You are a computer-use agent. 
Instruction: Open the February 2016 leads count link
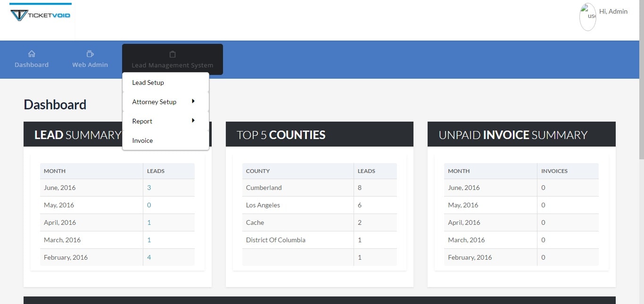pos(149,257)
